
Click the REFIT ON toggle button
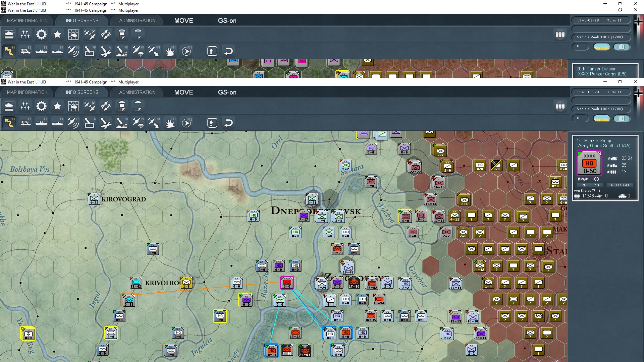click(x=590, y=185)
